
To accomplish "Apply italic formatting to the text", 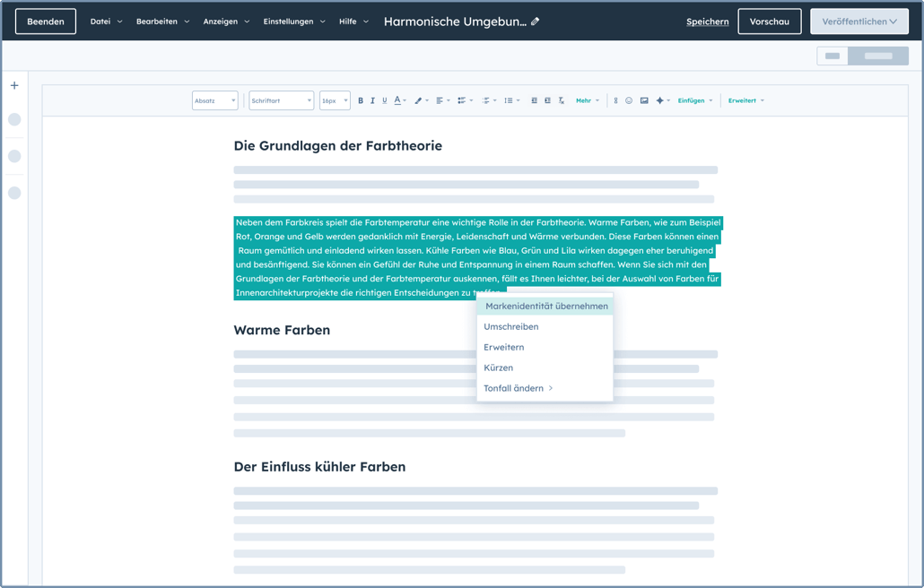I will (x=372, y=100).
